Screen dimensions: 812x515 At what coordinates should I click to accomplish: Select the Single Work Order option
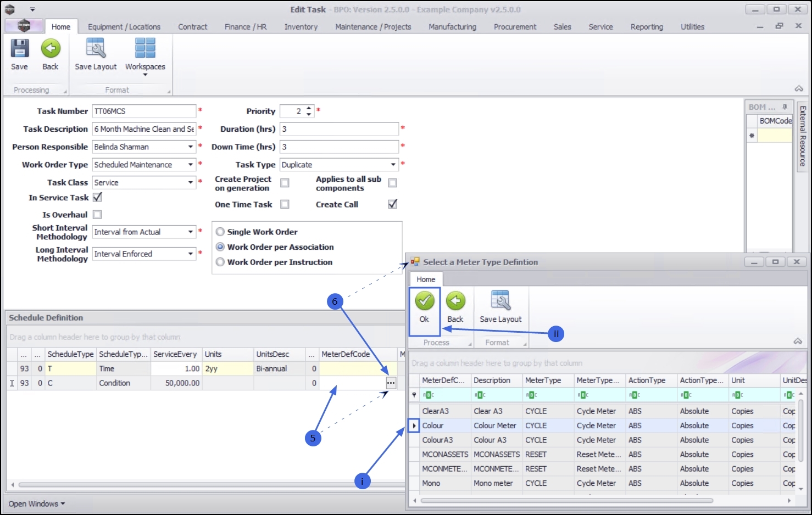[x=220, y=232]
